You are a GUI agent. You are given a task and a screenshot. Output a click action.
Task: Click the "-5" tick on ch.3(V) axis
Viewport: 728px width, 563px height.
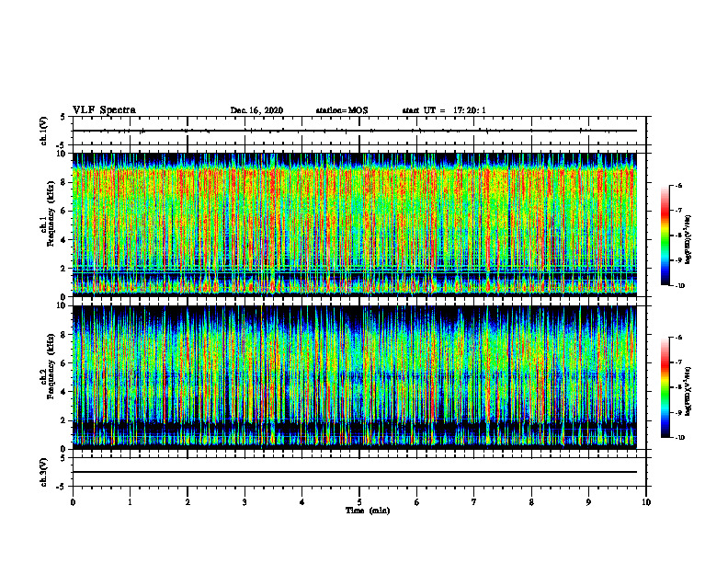click(62, 487)
